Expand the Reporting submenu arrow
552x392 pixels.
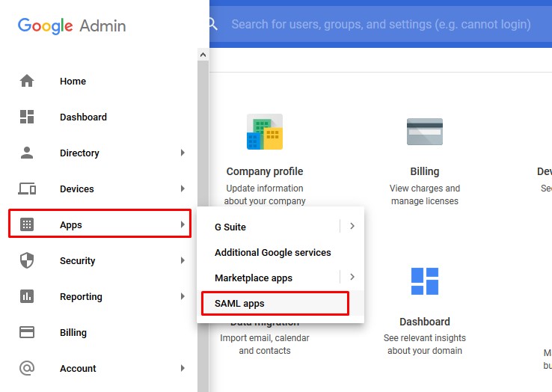tap(183, 296)
